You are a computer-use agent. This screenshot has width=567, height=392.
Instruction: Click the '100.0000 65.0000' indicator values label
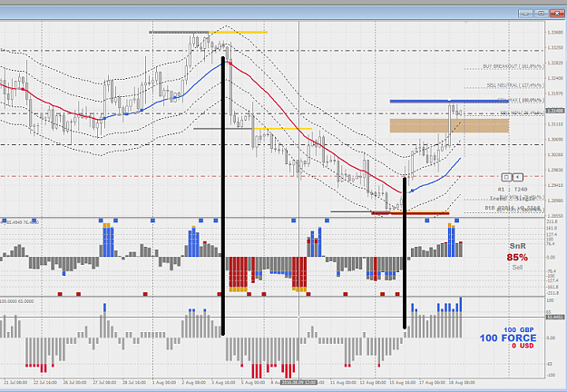[x=17, y=301]
